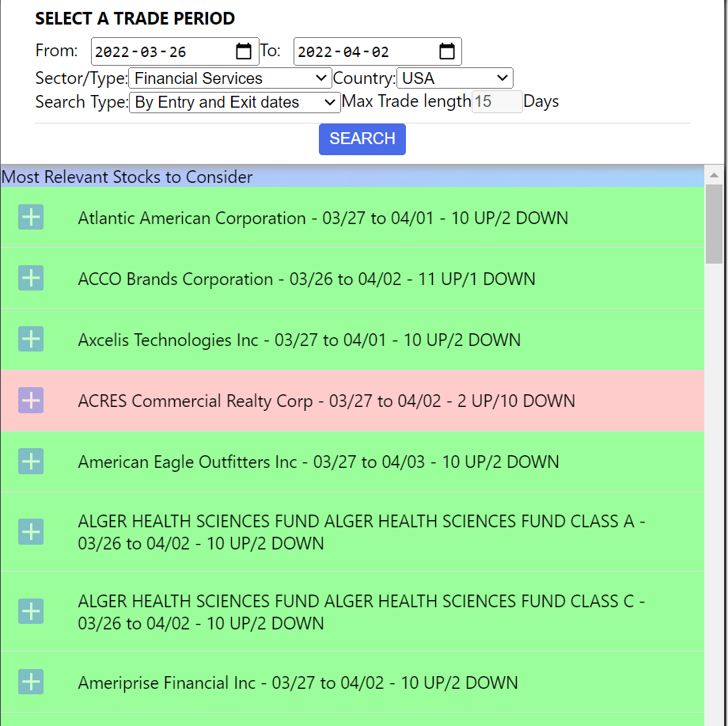Open the Sector/Type dropdown
The height and width of the screenshot is (726, 728).
[x=229, y=78]
